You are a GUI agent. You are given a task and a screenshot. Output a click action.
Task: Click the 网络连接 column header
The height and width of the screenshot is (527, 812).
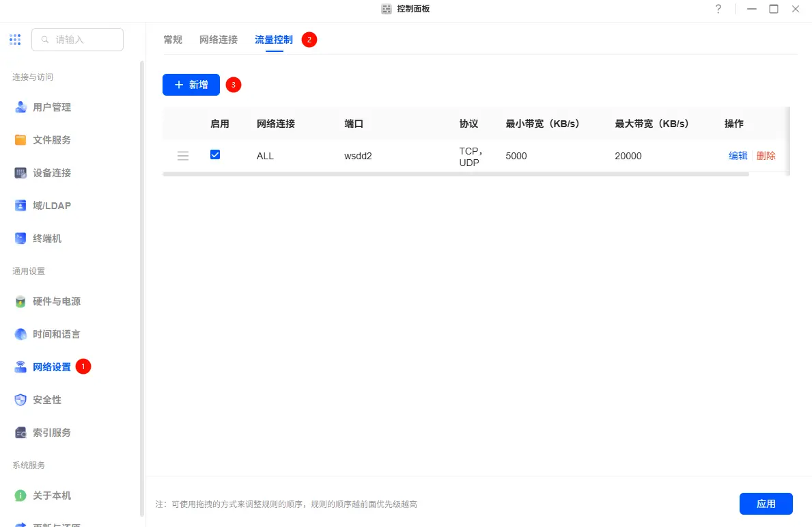275,123
